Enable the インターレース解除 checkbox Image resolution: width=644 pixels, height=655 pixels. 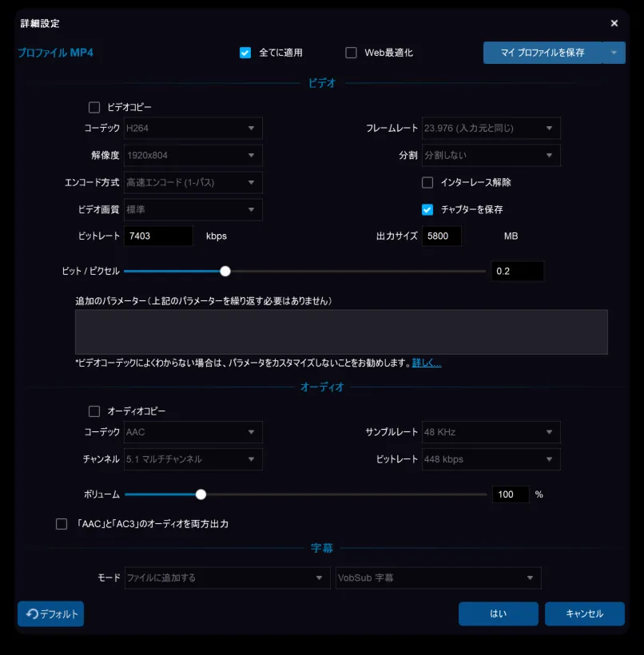pyautogui.click(x=427, y=183)
